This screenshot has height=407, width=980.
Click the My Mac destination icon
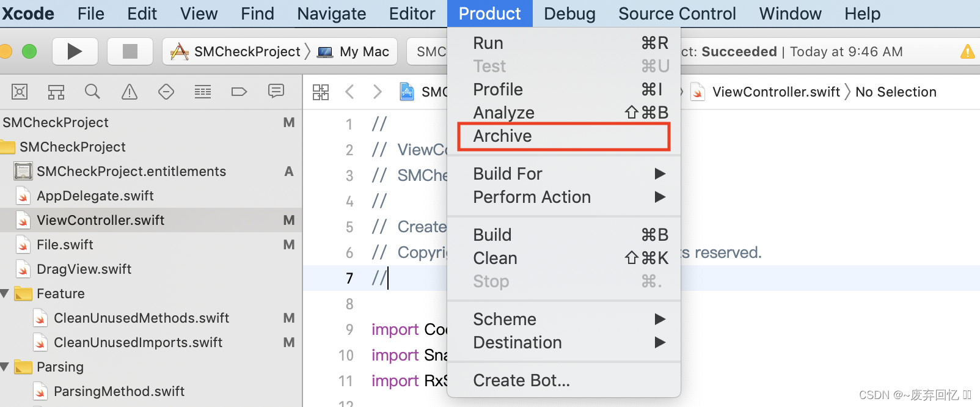(325, 53)
